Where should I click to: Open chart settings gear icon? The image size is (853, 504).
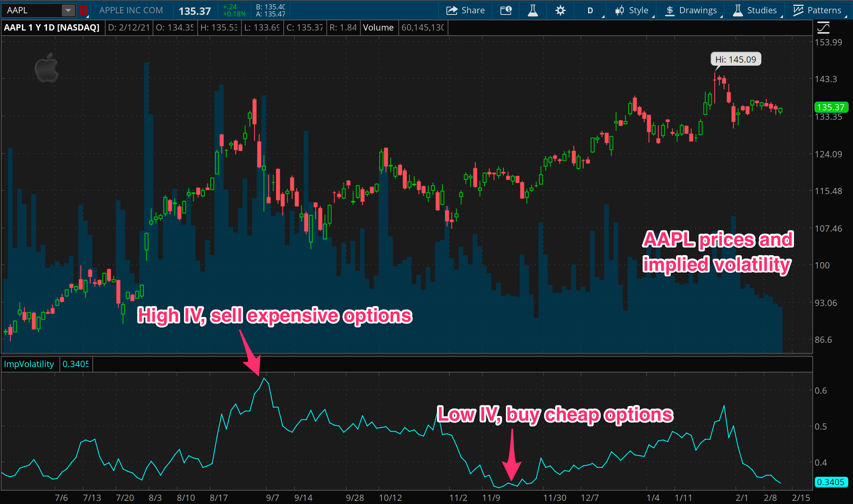560,10
